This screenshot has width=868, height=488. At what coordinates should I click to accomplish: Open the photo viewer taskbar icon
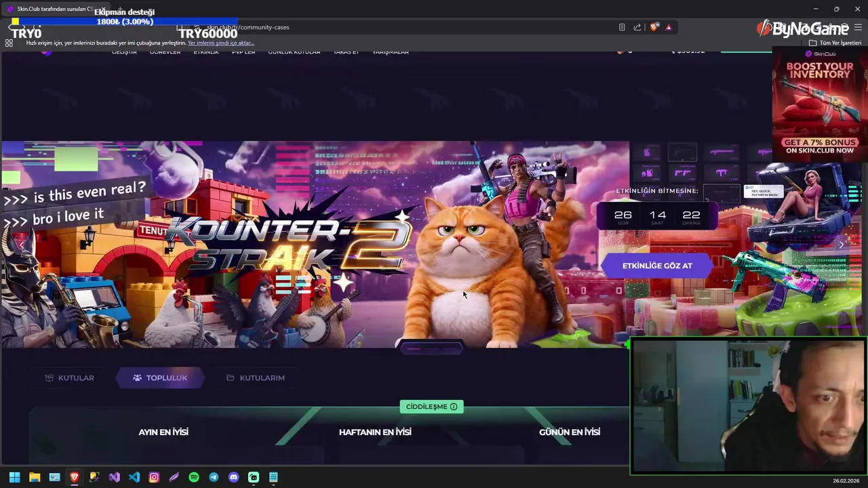pyautogui.click(x=54, y=477)
